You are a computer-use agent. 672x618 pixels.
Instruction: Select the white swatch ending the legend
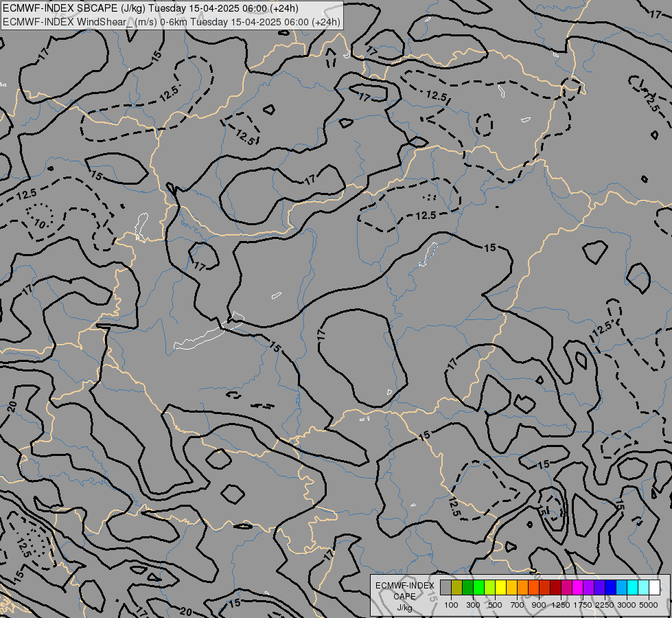pyautogui.click(x=655, y=587)
